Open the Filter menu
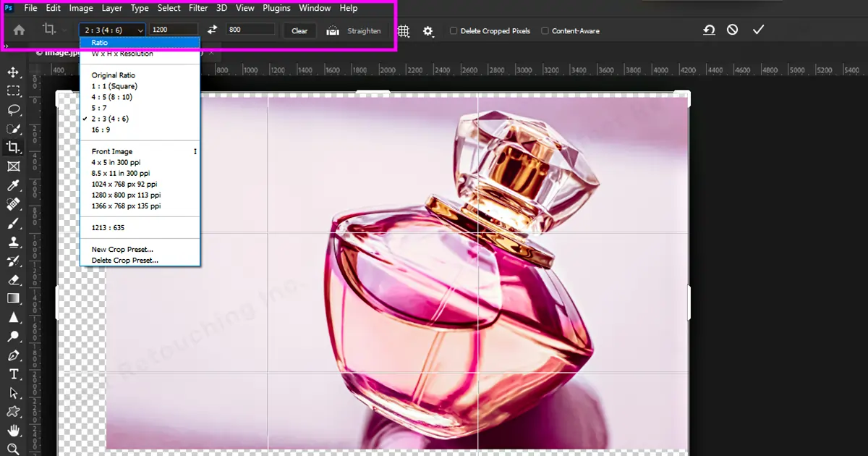Screen dimensions: 868x456 [x=197, y=8]
